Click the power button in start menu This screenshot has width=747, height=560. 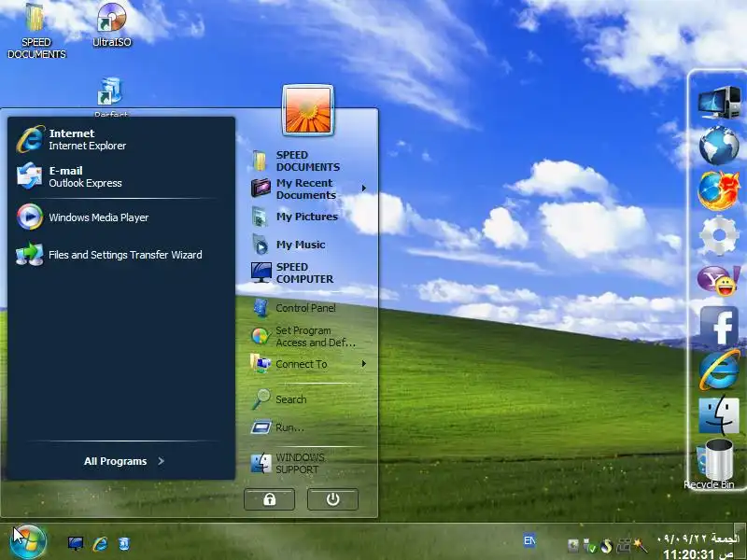pos(332,499)
